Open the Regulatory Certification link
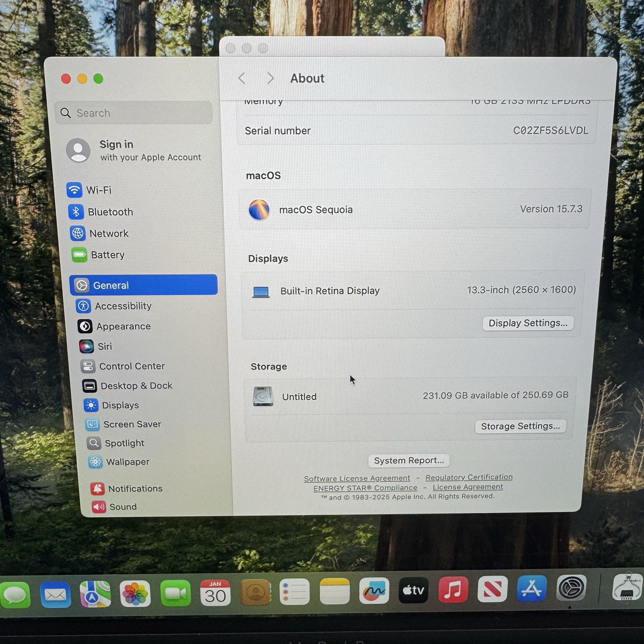 click(x=469, y=477)
